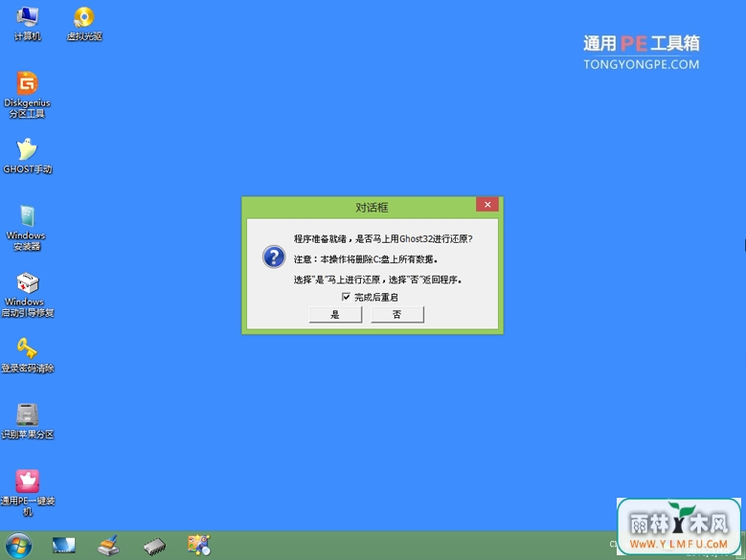Viewport: 746px width, 560px height.
Task: Click the 对话框 title bar text
Action: 373,208
